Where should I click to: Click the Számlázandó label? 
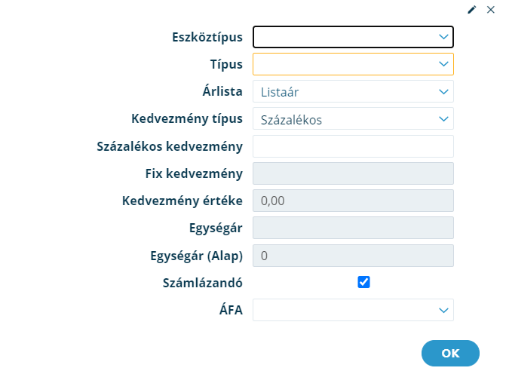(202, 283)
